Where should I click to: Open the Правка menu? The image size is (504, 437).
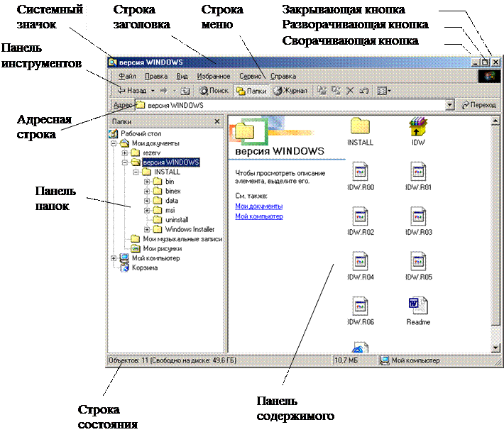[156, 76]
